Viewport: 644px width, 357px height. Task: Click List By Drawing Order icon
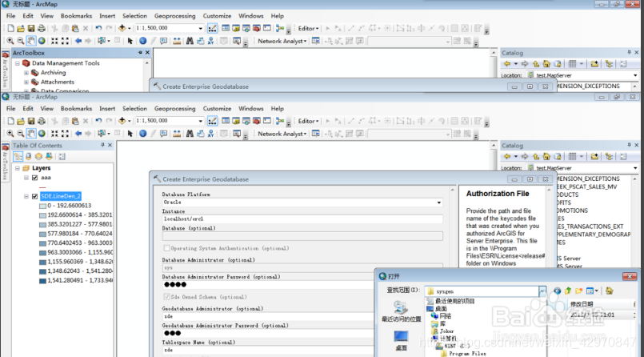tap(18, 157)
